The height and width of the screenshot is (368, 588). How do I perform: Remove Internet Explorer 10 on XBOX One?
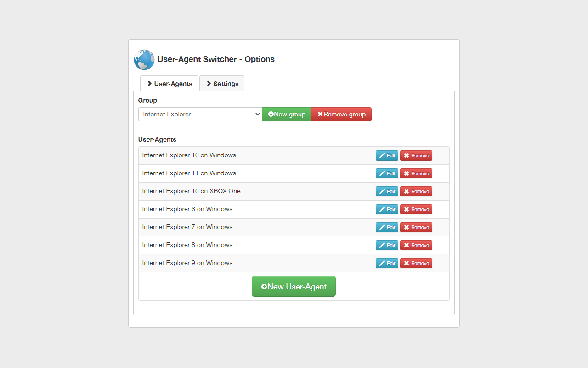pos(416,191)
